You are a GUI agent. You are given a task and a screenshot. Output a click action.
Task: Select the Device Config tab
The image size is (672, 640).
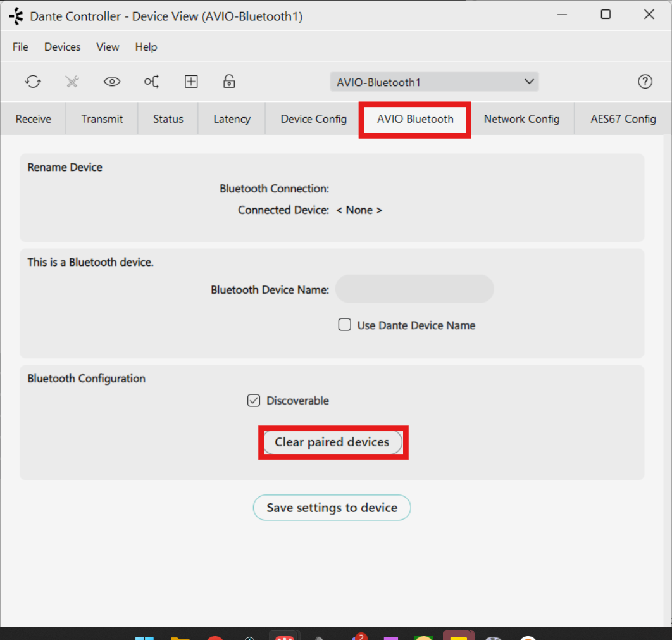314,119
